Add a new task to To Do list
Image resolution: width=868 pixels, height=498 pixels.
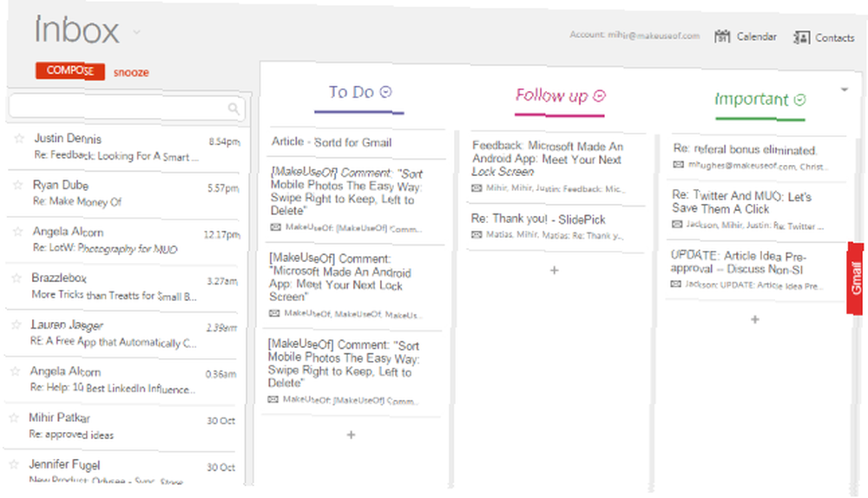tap(351, 435)
